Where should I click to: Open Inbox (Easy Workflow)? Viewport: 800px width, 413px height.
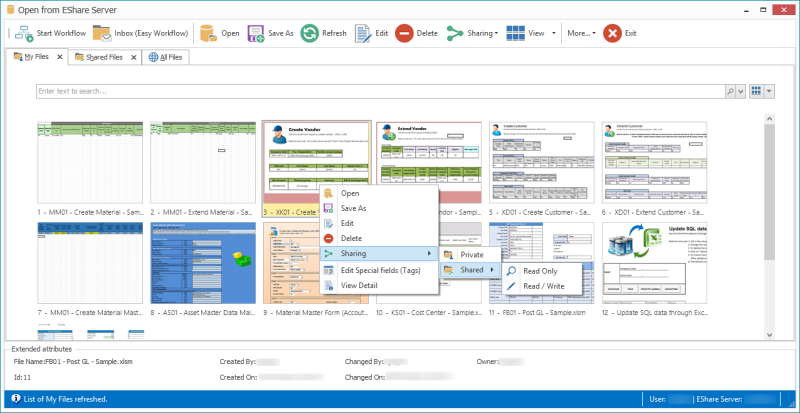click(x=101, y=33)
